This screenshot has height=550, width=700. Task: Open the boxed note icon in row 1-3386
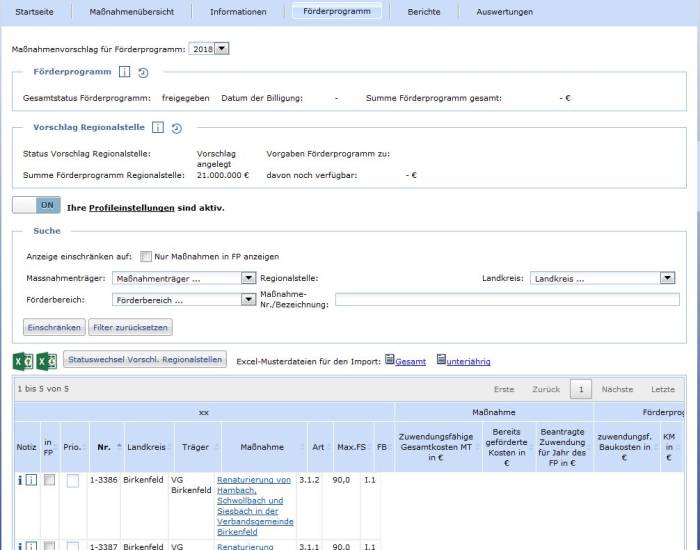tap(31, 480)
